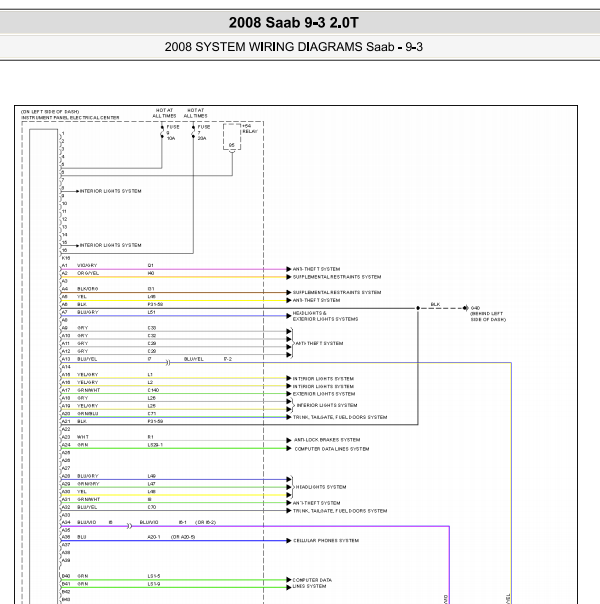Click "SUPPLEMENTAL RESTRAINTS SYSTEM" on the A2 wire
Image resolution: width=600 pixels, height=604 pixels.
click(x=337, y=277)
